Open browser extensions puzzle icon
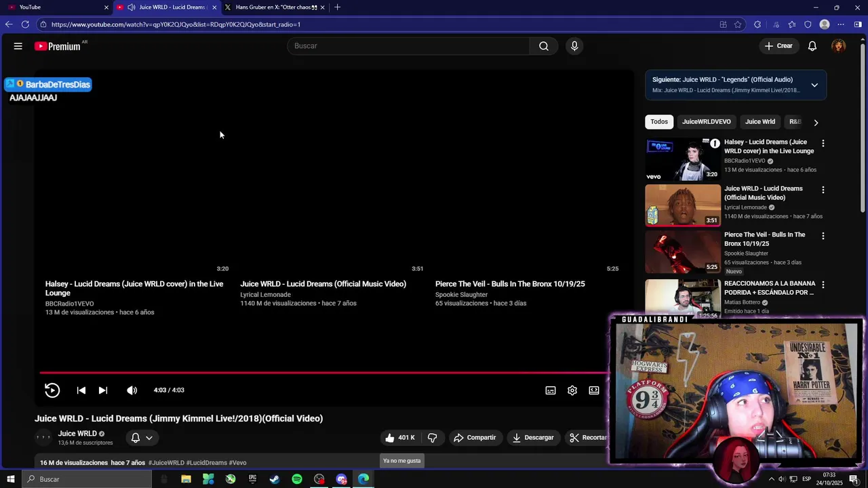868x488 pixels. coord(757,24)
